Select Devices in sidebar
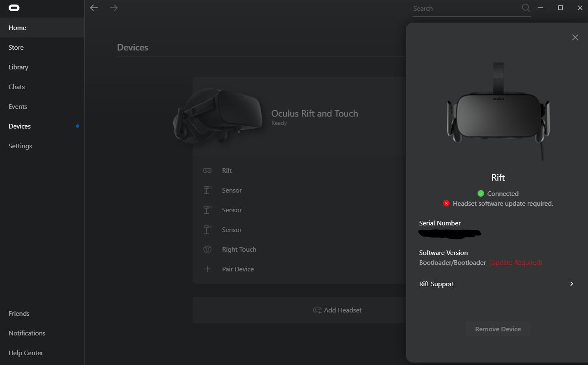Screen dimensions: 588x365 click(42, 126)
